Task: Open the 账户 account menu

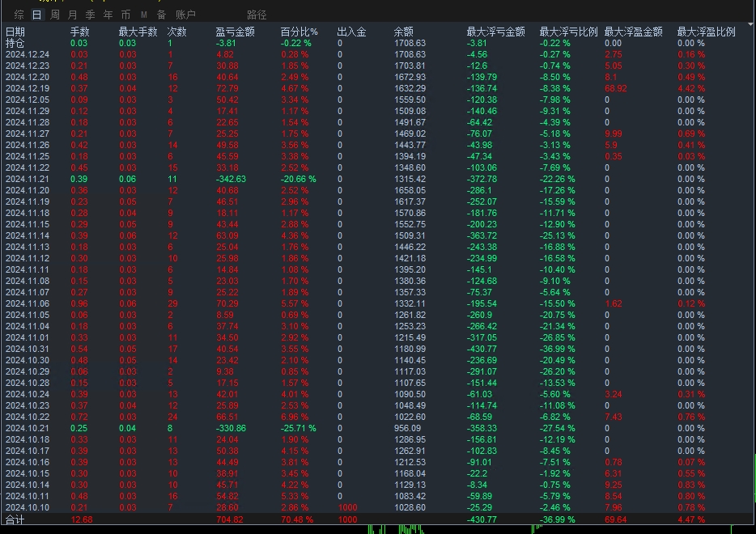Action: (x=186, y=14)
